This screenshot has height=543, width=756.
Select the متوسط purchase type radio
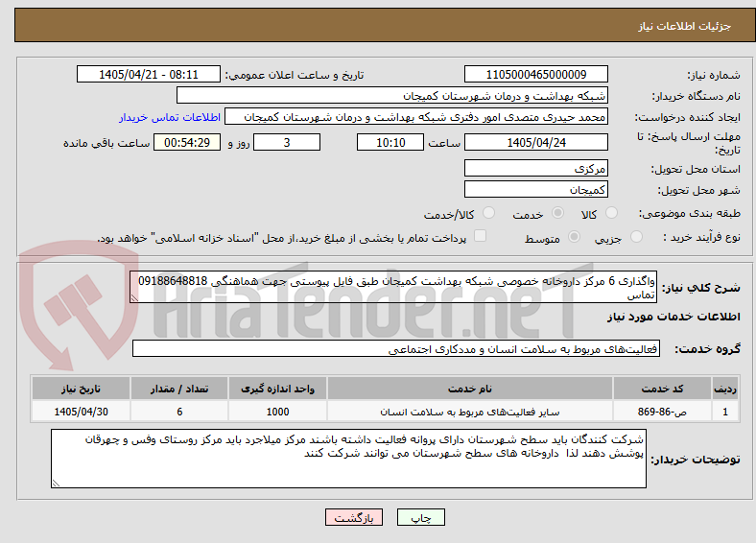click(x=574, y=237)
